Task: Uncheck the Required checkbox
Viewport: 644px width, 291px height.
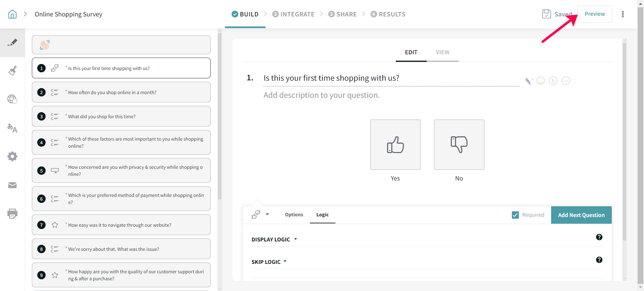Action: [x=515, y=215]
